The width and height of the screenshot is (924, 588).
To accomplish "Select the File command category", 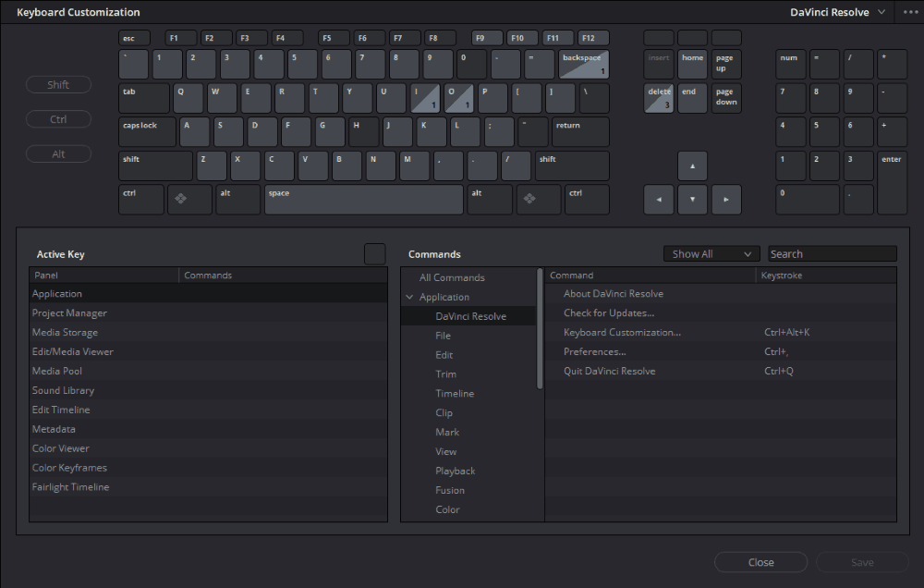I will pyautogui.click(x=444, y=336).
